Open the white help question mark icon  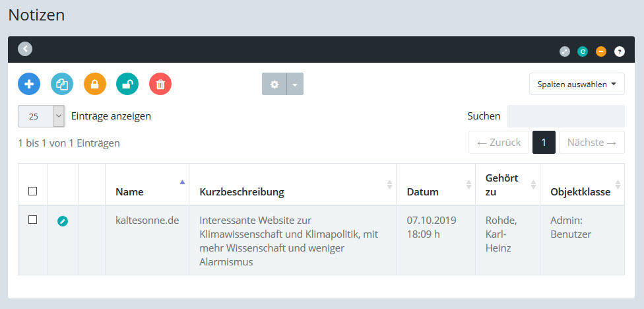coord(619,51)
